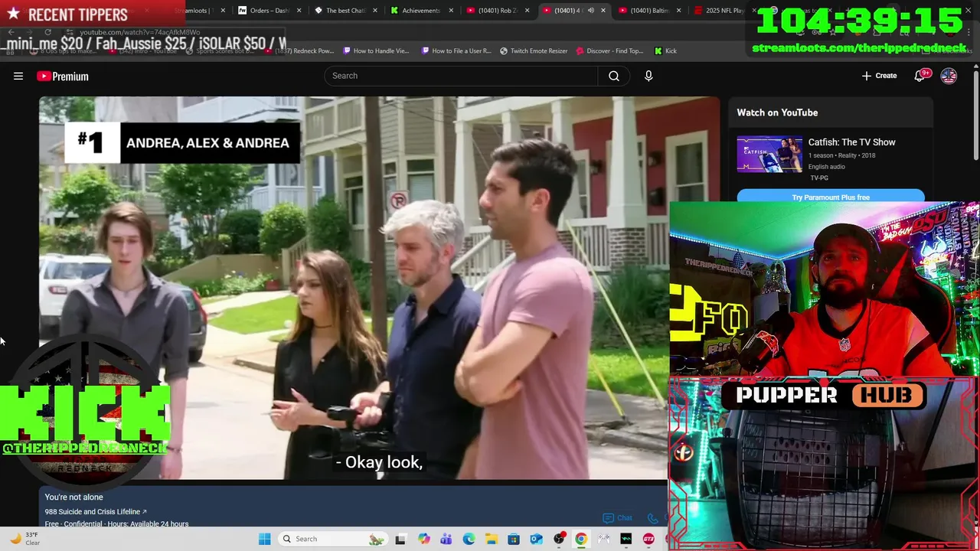
Task: Open the red GT3 taskbar icon
Action: pos(648,539)
